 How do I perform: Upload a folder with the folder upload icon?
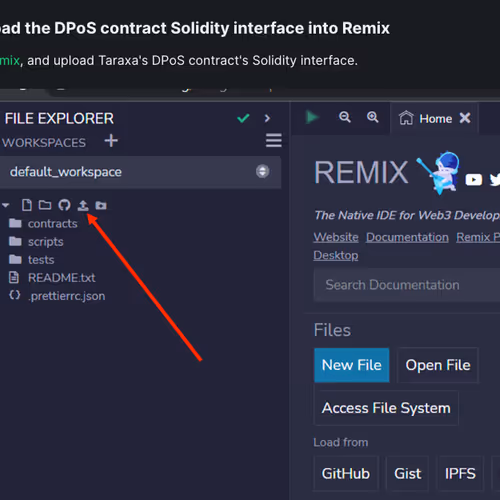click(x=101, y=205)
